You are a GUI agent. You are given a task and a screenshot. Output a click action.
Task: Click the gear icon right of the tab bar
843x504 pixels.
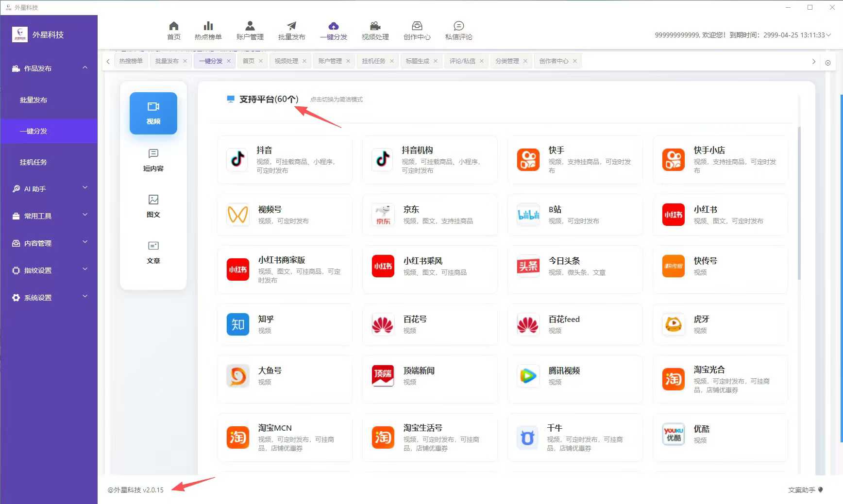pyautogui.click(x=828, y=62)
